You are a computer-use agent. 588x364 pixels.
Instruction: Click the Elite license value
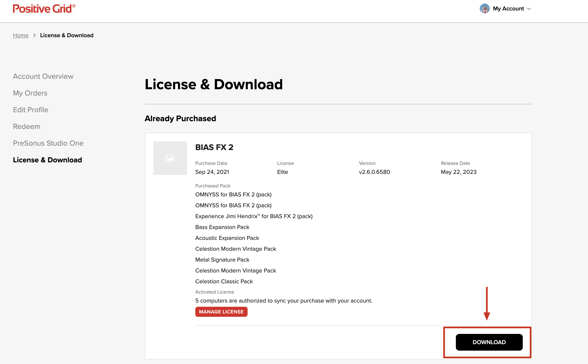click(282, 172)
